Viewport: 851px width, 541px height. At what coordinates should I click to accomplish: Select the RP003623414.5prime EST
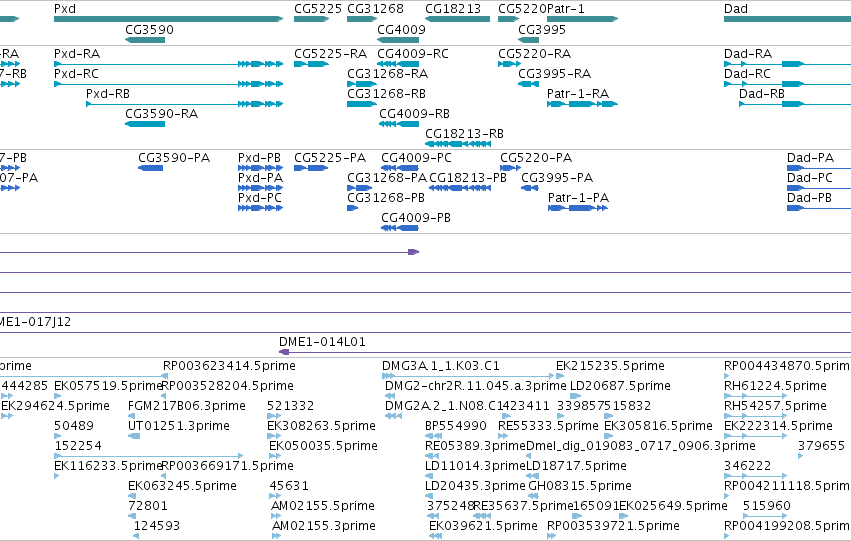coord(166,376)
